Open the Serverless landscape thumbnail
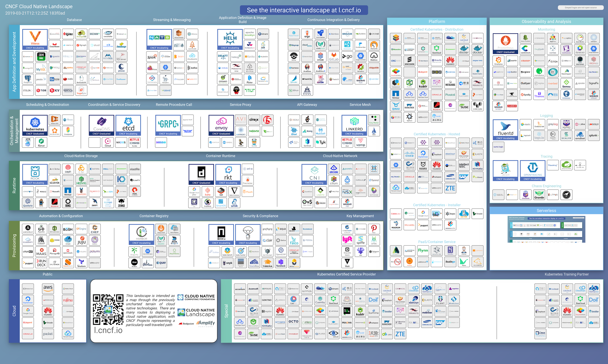 546,229
